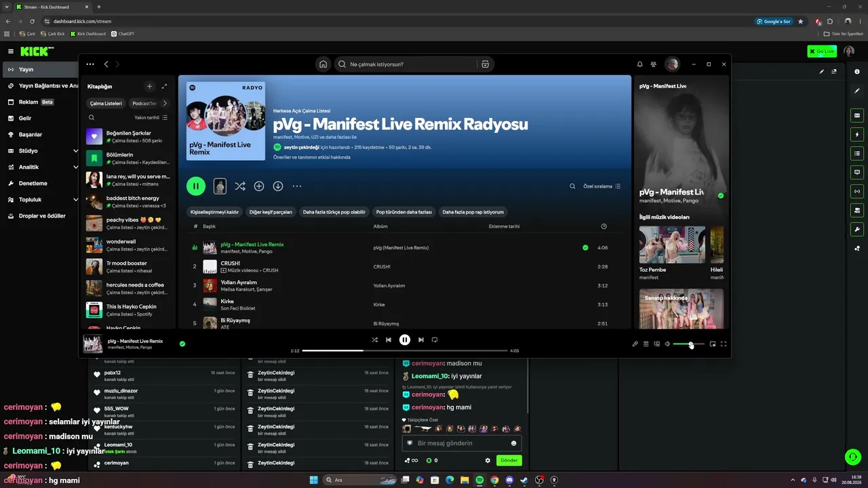
Task: Skip to next track in player bar
Action: tap(421, 340)
